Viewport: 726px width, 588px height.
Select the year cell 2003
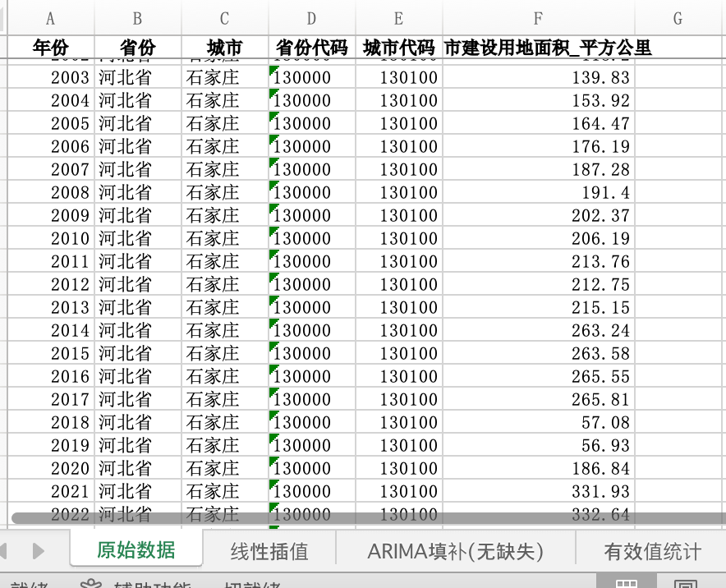click(x=51, y=77)
